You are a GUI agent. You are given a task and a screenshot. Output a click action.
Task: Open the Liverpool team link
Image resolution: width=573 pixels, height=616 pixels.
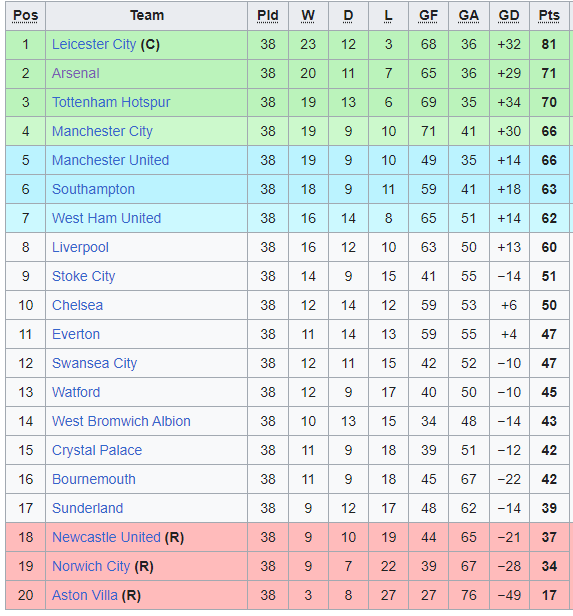[x=80, y=248]
